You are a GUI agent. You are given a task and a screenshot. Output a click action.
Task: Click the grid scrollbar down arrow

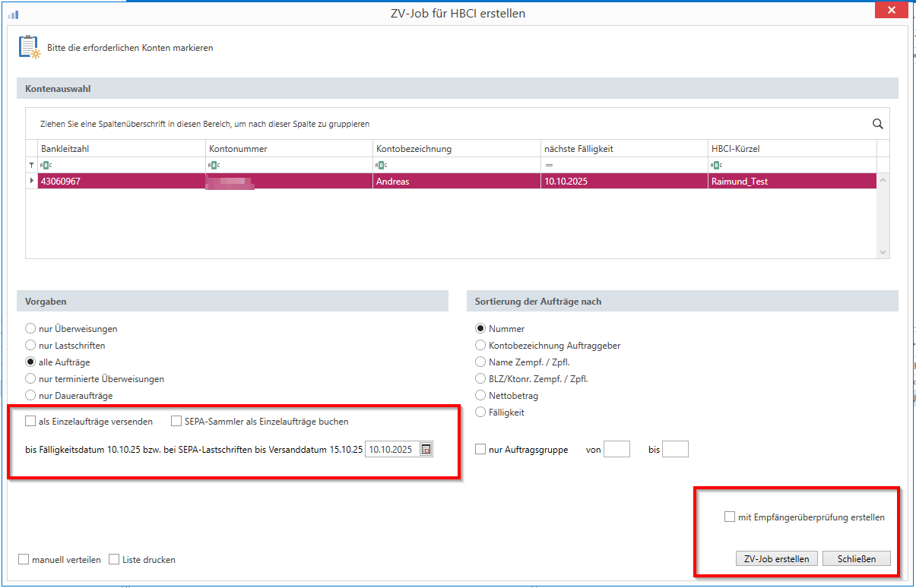883,252
